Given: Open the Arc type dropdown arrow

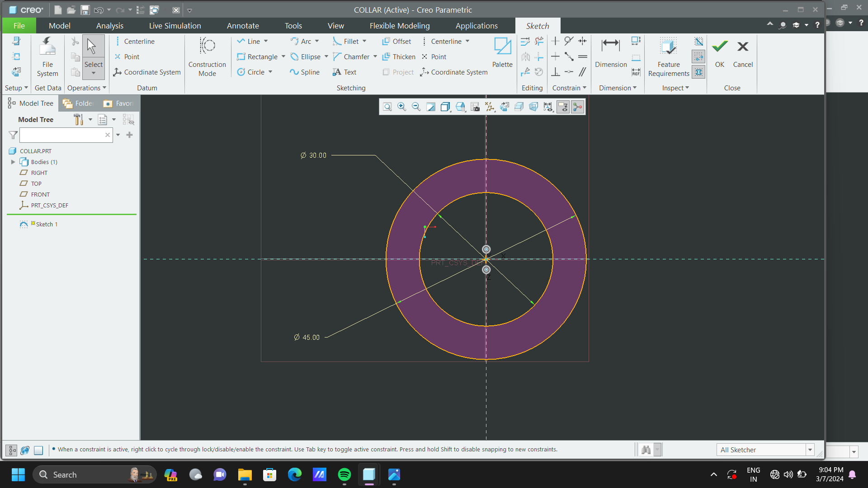Looking at the screenshot, I should point(317,41).
